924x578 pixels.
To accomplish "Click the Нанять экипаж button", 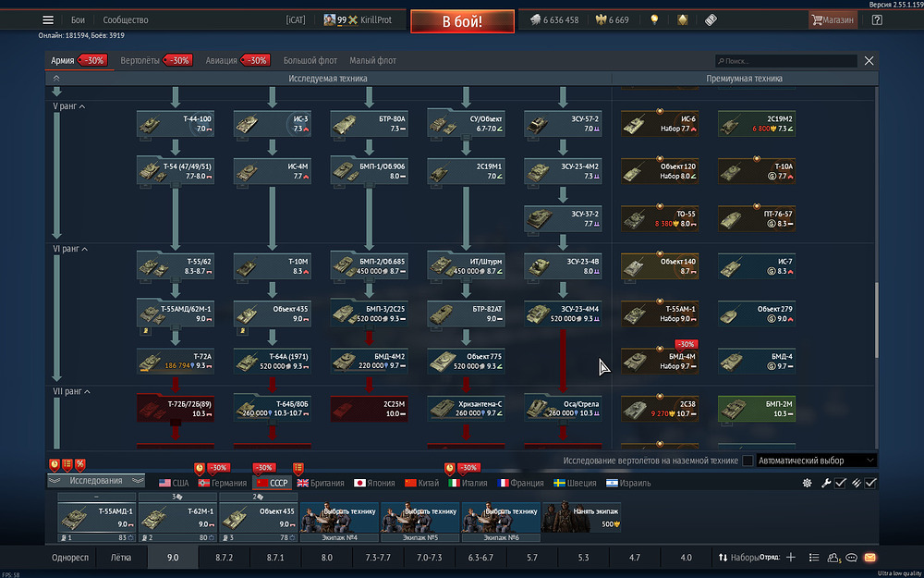I will tap(582, 517).
